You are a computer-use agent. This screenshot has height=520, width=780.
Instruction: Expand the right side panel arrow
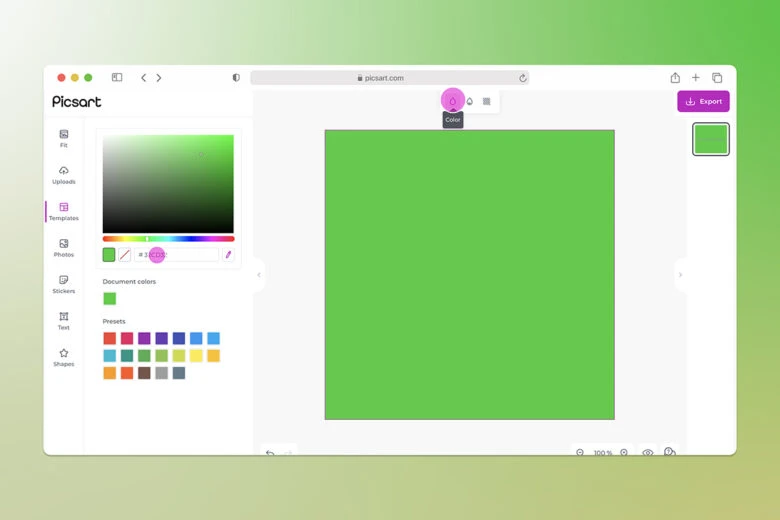point(680,275)
